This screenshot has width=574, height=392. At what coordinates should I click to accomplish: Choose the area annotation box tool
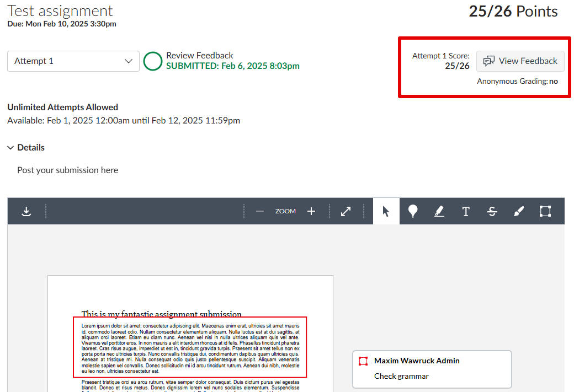[545, 211]
